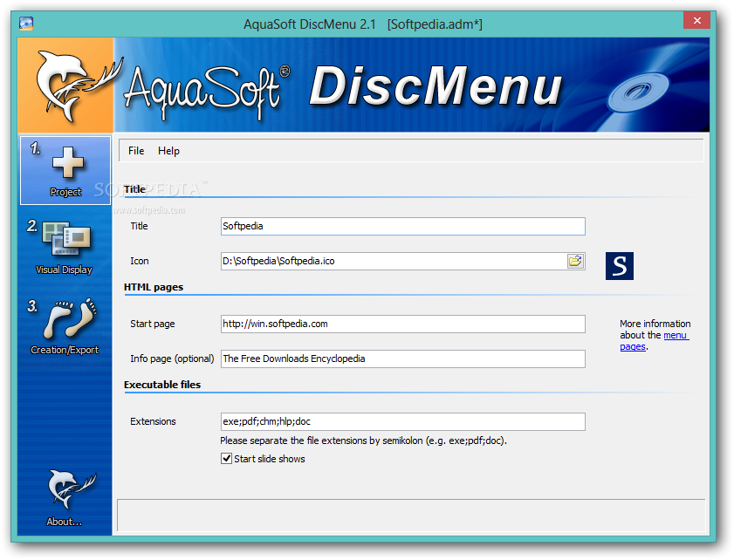Image resolution: width=734 pixels, height=560 pixels.
Task: Click the Softpedia S icon preview
Action: tap(620, 266)
